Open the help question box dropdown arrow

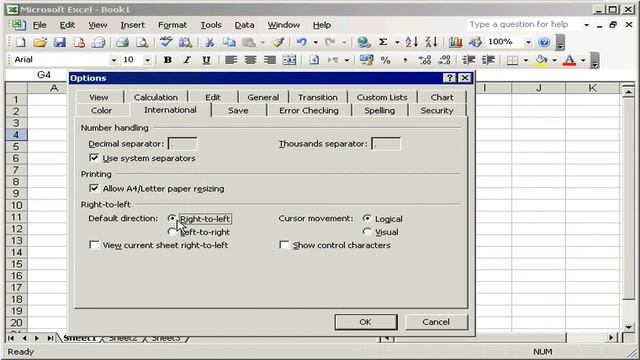pyautogui.click(x=586, y=25)
